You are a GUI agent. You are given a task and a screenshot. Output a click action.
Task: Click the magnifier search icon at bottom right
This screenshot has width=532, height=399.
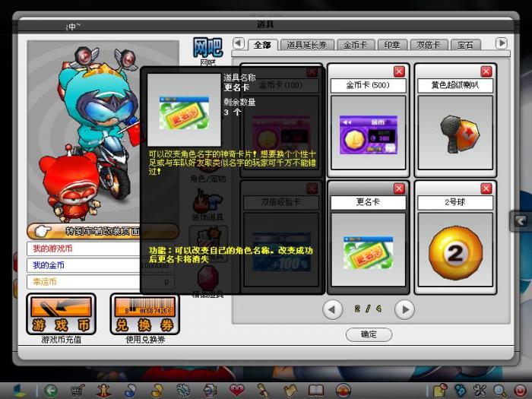coord(500,391)
